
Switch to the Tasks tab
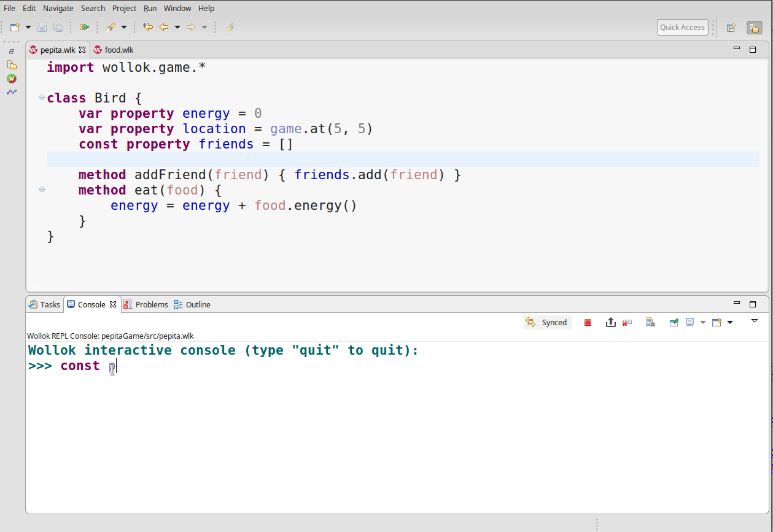[x=45, y=304]
